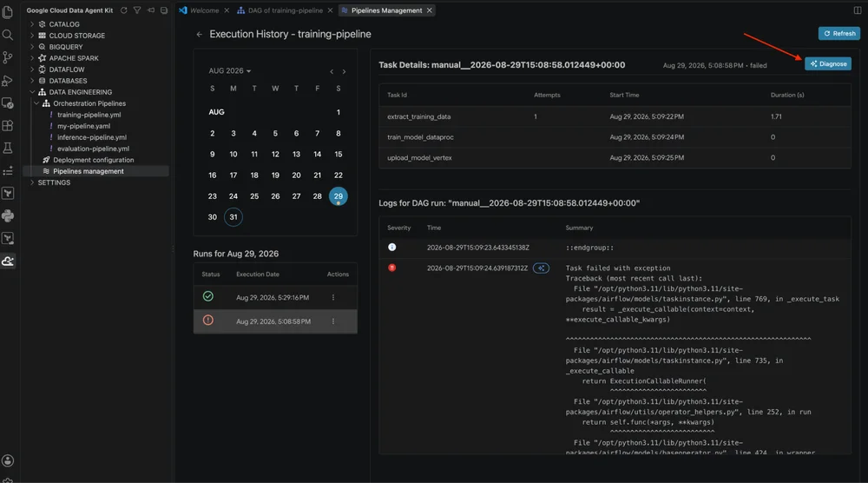Click the AI sparkle icon on error log
Screen dimensions: 868x483
541,268
